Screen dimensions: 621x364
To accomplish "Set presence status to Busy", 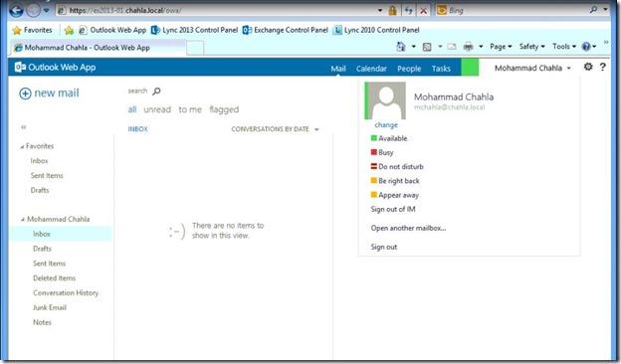I will [382, 153].
